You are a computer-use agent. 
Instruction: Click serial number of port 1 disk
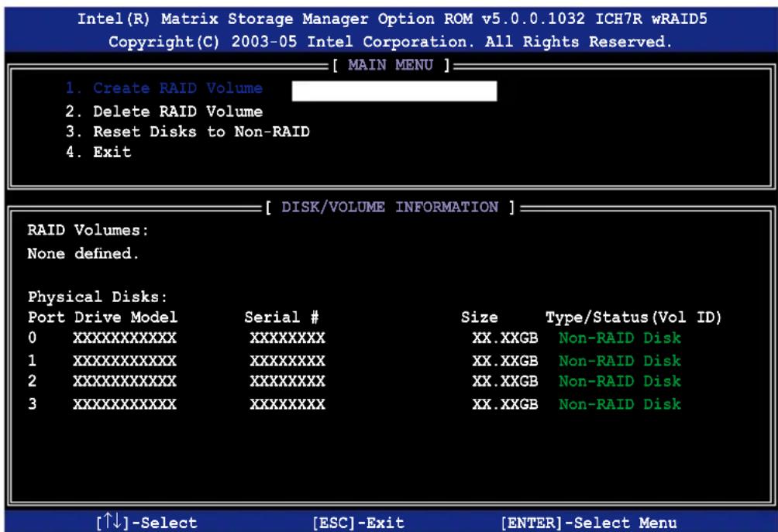(287, 361)
